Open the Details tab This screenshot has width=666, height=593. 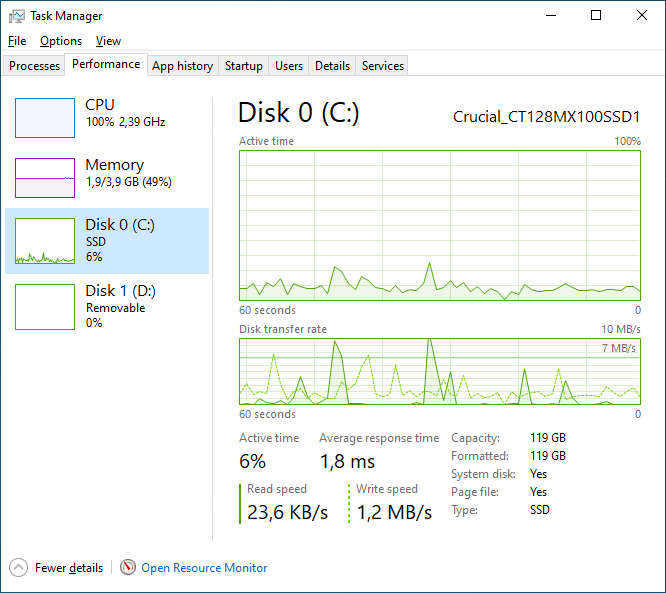pos(332,66)
